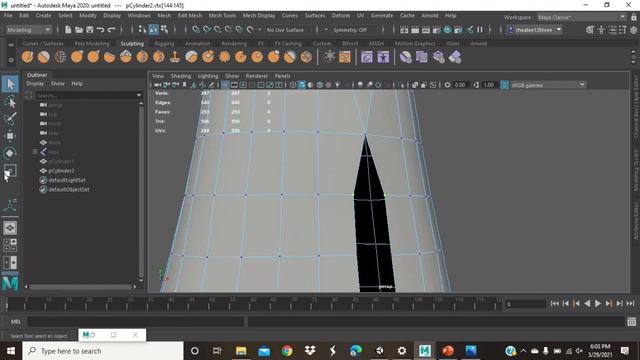Toggle Snap to curves magnet
Screen dimensions: 640x360
pos(207,30)
